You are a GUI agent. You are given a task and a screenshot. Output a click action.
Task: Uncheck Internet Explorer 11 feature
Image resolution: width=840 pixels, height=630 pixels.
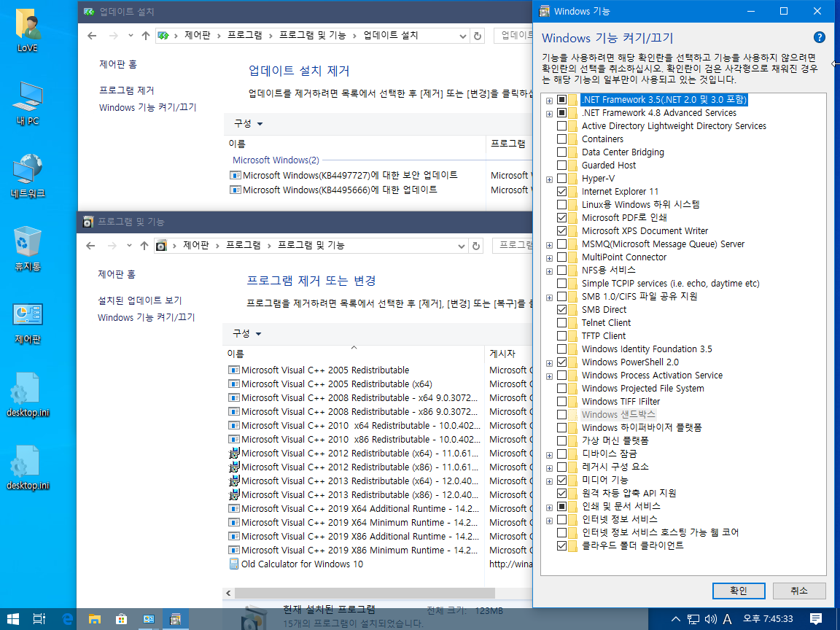(x=561, y=191)
